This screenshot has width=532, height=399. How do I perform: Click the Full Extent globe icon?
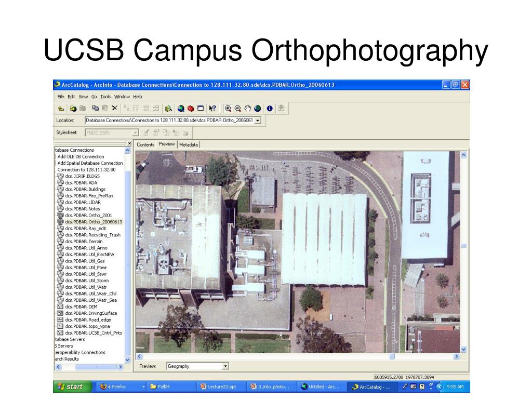click(258, 109)
